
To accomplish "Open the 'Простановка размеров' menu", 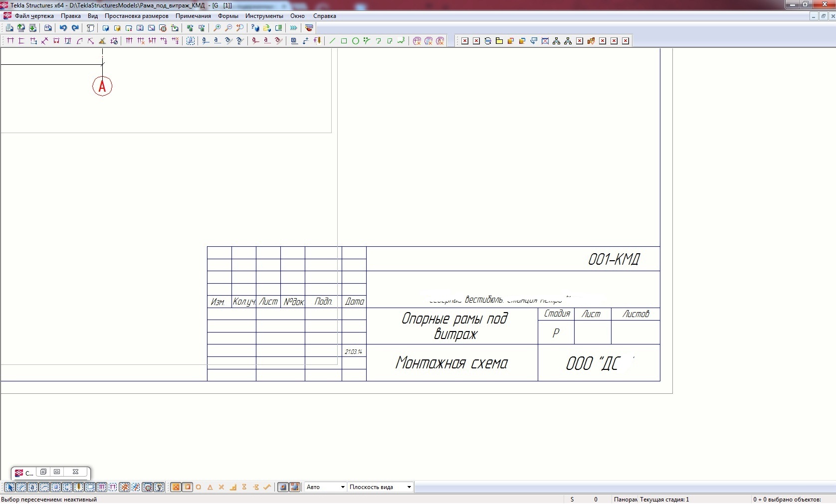I will [136, 16].
